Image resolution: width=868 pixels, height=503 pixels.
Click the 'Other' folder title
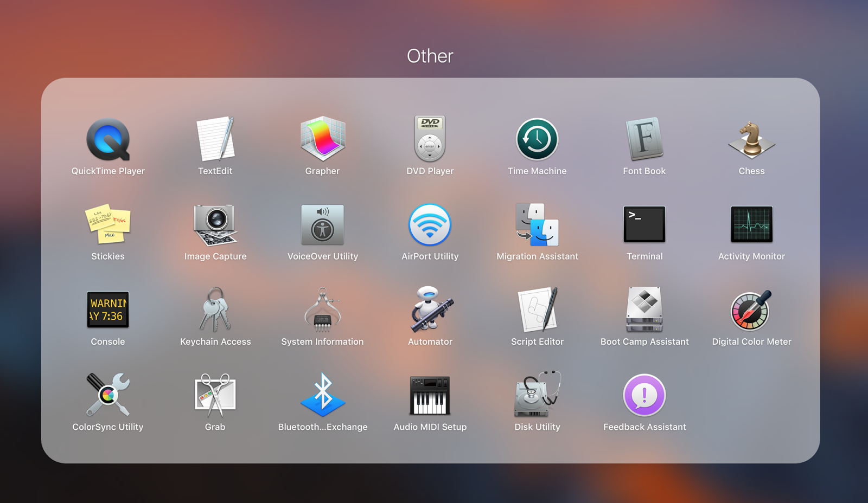pyautogui.click(x=430, y=56)
